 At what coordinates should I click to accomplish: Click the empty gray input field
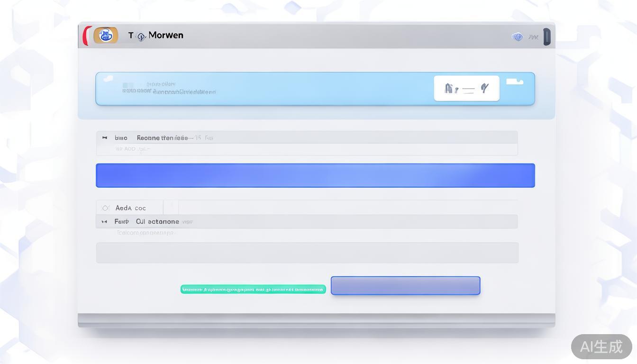pos(307,253)
